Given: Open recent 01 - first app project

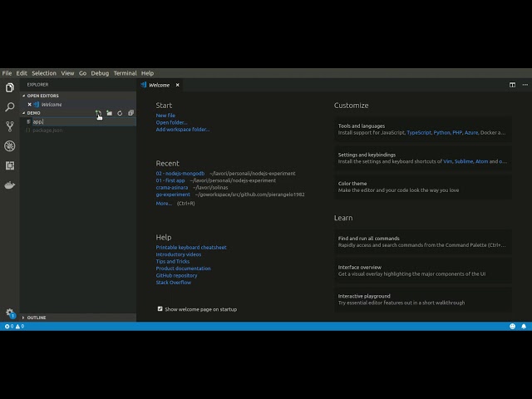Looking at the screenshot, I should pyautogui.click(x=170, y=180).
